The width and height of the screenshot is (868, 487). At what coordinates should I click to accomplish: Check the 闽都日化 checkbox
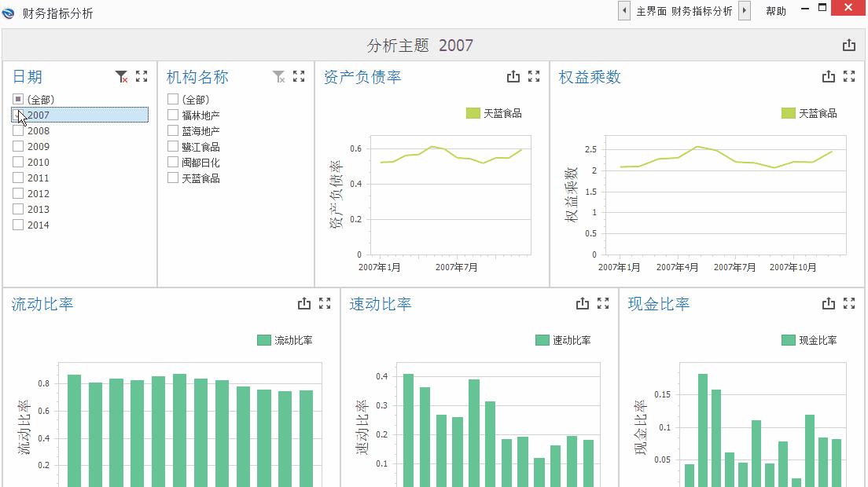[173, 162]
